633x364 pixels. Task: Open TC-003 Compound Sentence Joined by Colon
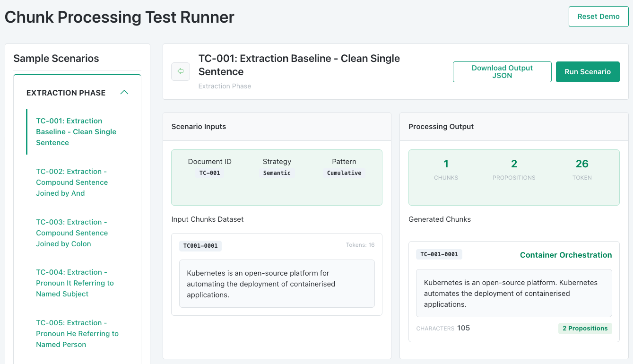pyautogui.click(x=72, y=233)
